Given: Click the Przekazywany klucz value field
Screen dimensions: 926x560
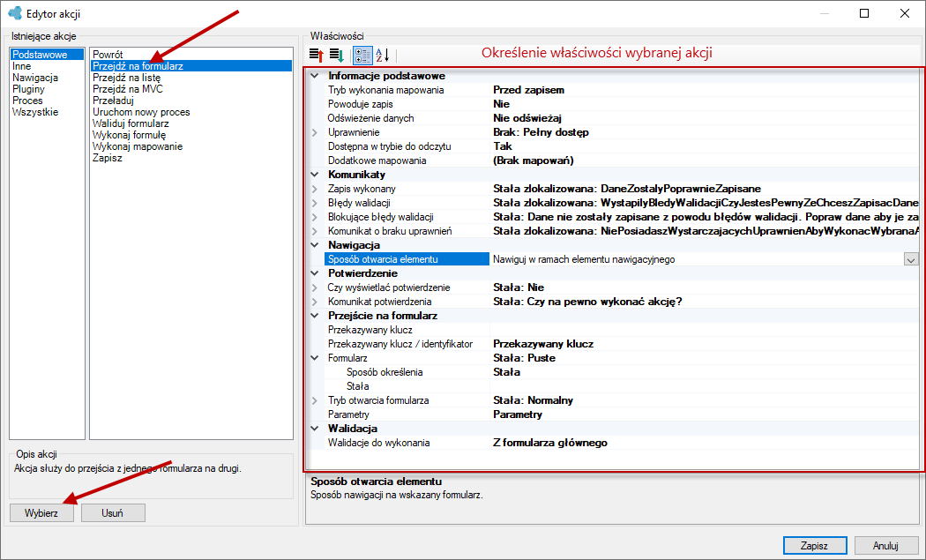Looking at the screenshot, I should pos(704,330).
